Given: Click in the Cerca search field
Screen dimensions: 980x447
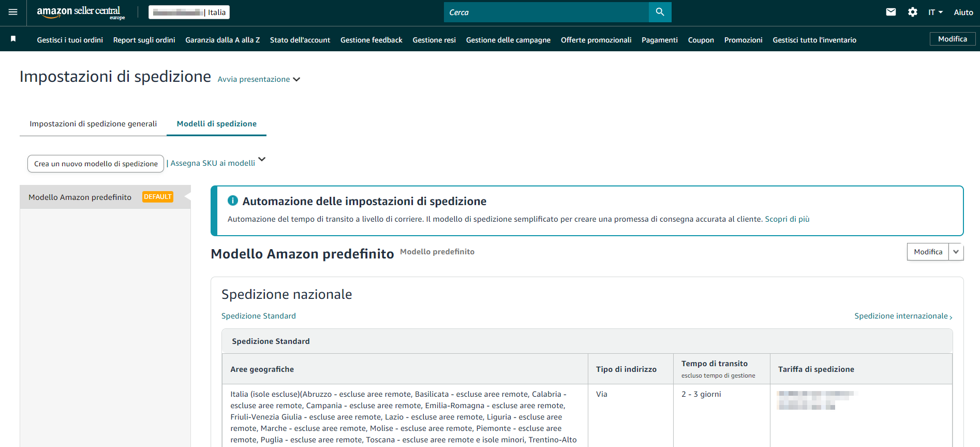Looking at the screenshot, I should pos(546,12).
